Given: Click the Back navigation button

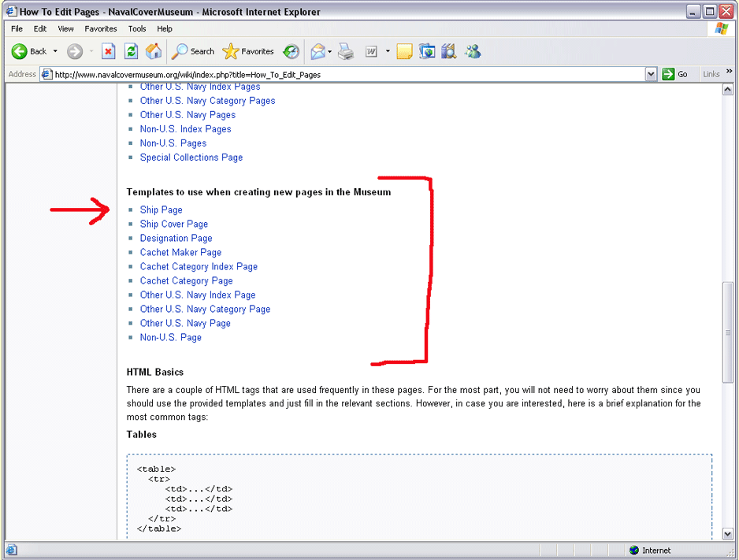Looking at the screenshot, I should pos(28,51).
